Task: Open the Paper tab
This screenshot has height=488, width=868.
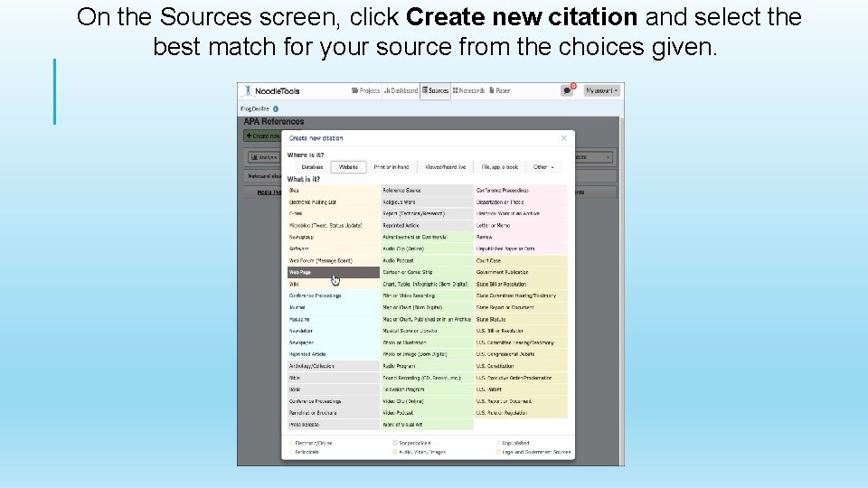Action: tap(500, 90)
